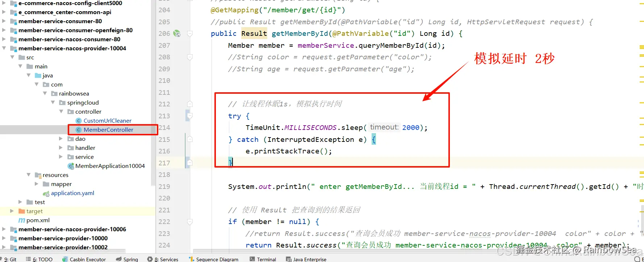The image size is (644, 262).
Task: Click the com package icon
Action: [46, 84]
